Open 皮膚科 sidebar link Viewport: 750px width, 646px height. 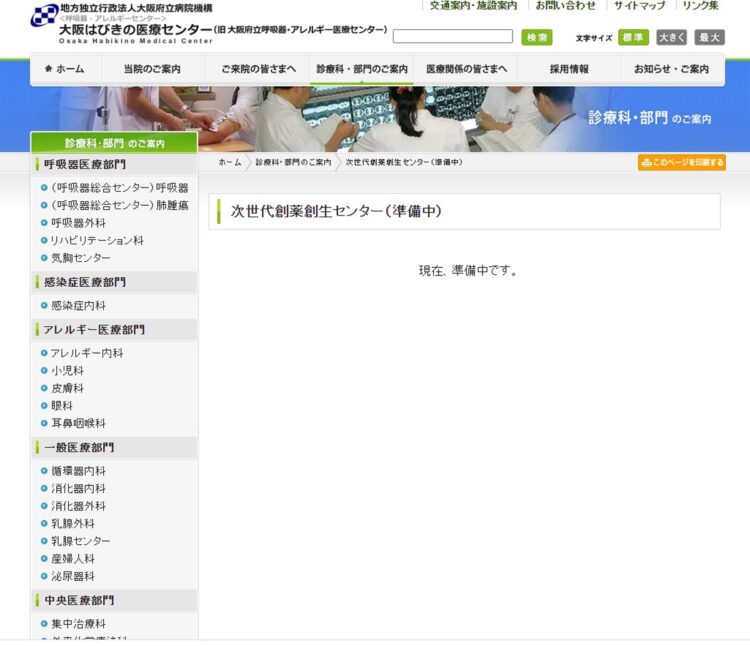click(x=67, y=388)
